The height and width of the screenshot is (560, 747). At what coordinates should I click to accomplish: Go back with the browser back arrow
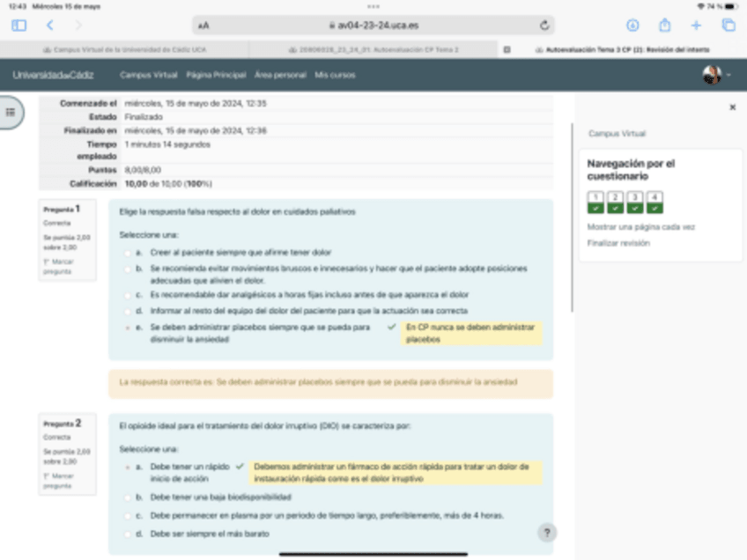click(x=49, y=26)
